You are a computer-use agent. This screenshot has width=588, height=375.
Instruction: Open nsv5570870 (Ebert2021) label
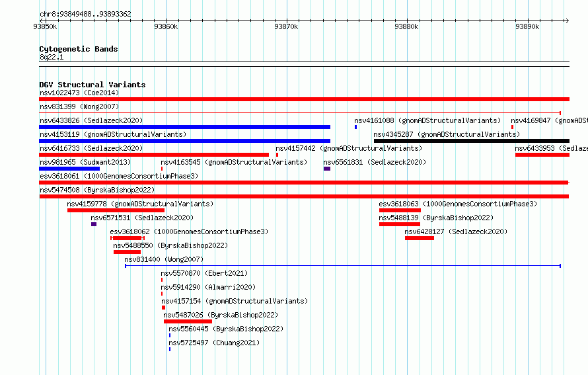[x=204, y=273]
